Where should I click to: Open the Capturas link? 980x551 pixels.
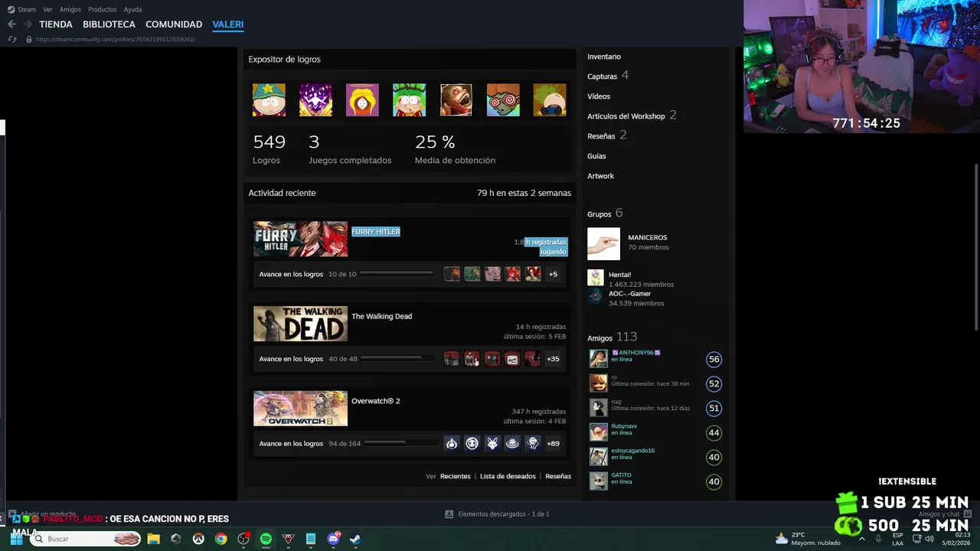[602, 77]
